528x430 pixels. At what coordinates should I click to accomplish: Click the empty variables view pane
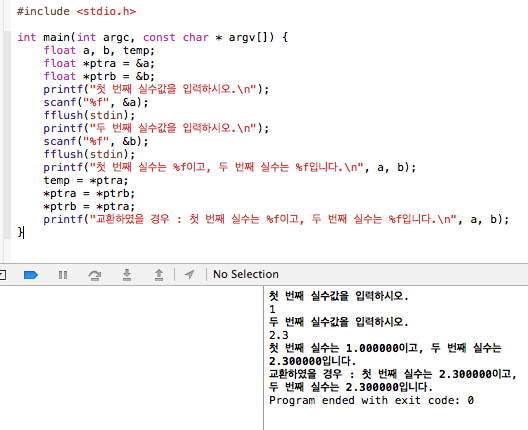click(131, 358)
